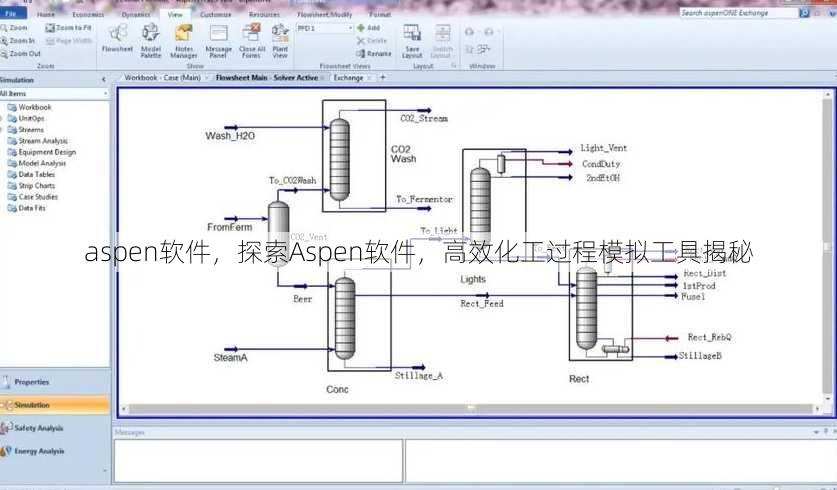Image resolution: width=837 pixels, height=490 pixels.
Task: Open the File menu
Action: point(12,13)
